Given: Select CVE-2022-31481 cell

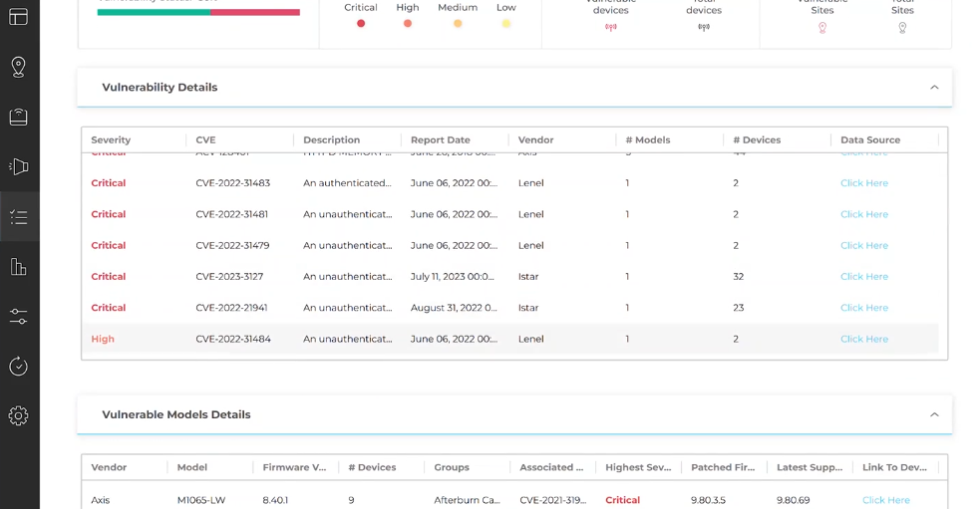Looking at the screenshot, I should coord(231,214).
